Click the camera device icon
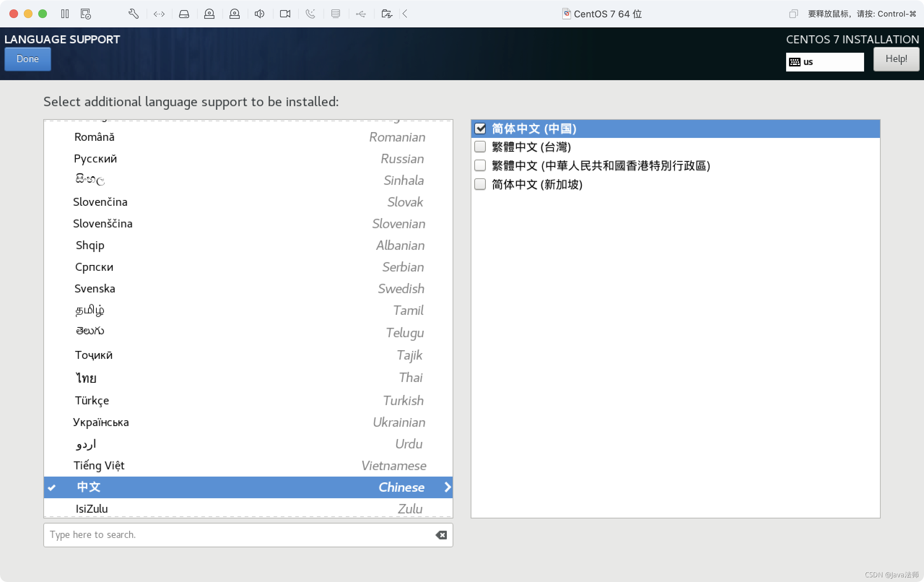Image resolution: width=924 pixels, height=582 pixels. click(285, 14)
